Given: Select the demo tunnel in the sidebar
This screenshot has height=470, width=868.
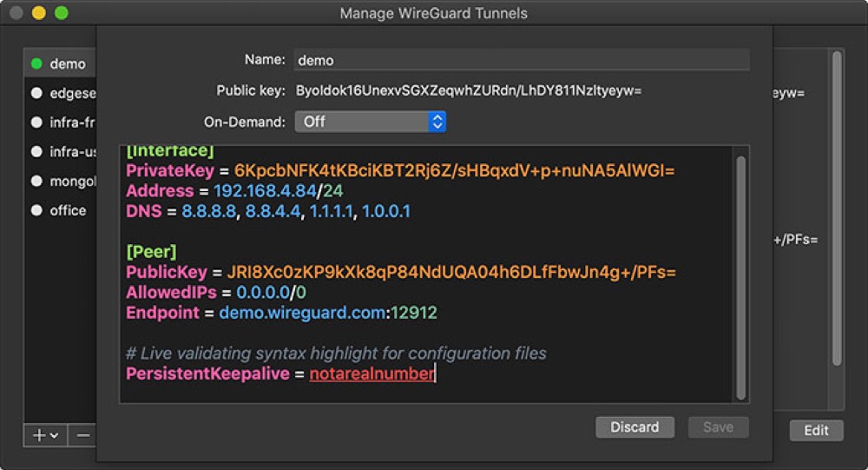Looking at the screenshot, I should pos(68,63).
